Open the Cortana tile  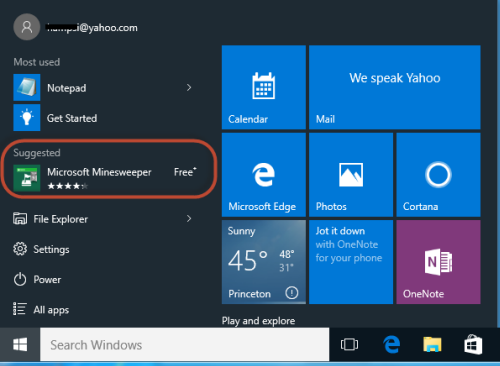pos(438,175)
